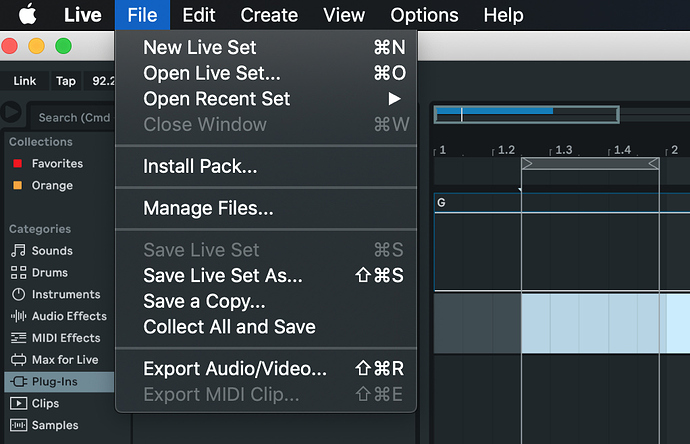The height and width of the screenshot is (444, 690).
Task: Open the Help menu
Action: pos(503,15)
